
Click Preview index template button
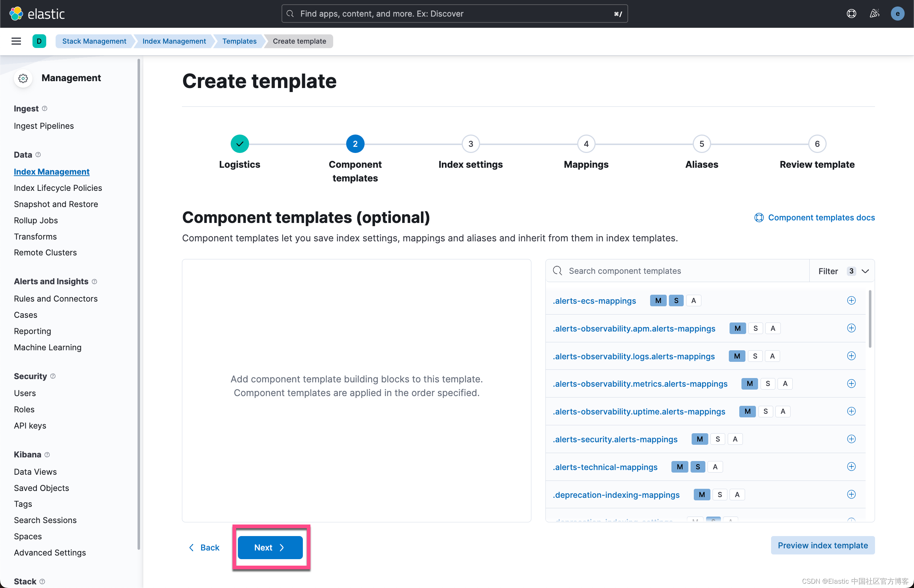point(822,545)
